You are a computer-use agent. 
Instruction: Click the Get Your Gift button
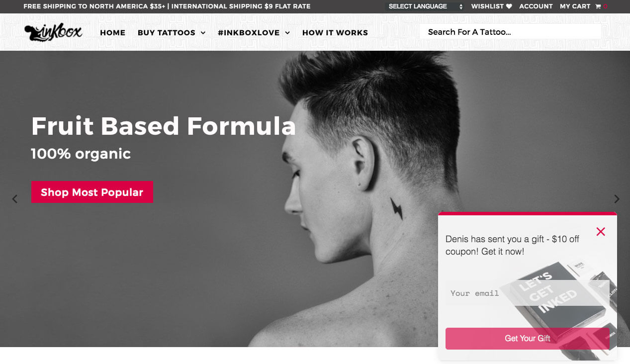(527, 339)
